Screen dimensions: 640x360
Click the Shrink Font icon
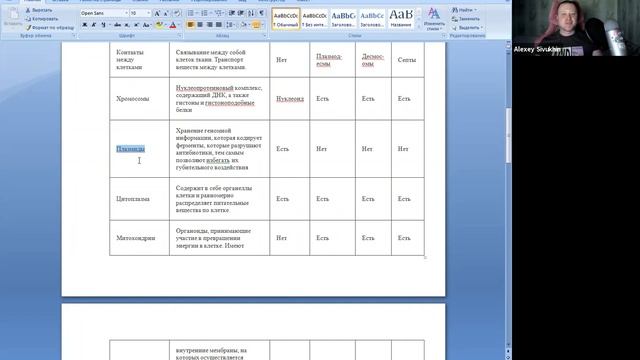coord(166,13)
